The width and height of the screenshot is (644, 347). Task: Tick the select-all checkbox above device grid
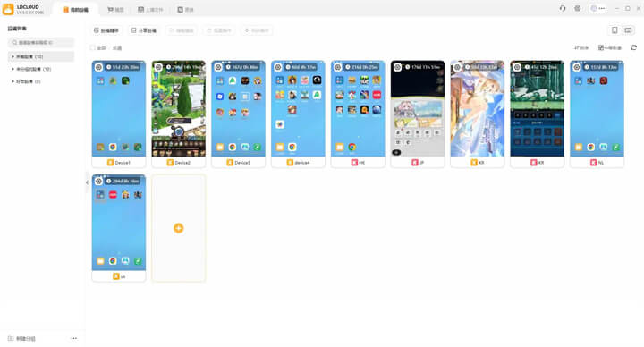click(93, 48)
